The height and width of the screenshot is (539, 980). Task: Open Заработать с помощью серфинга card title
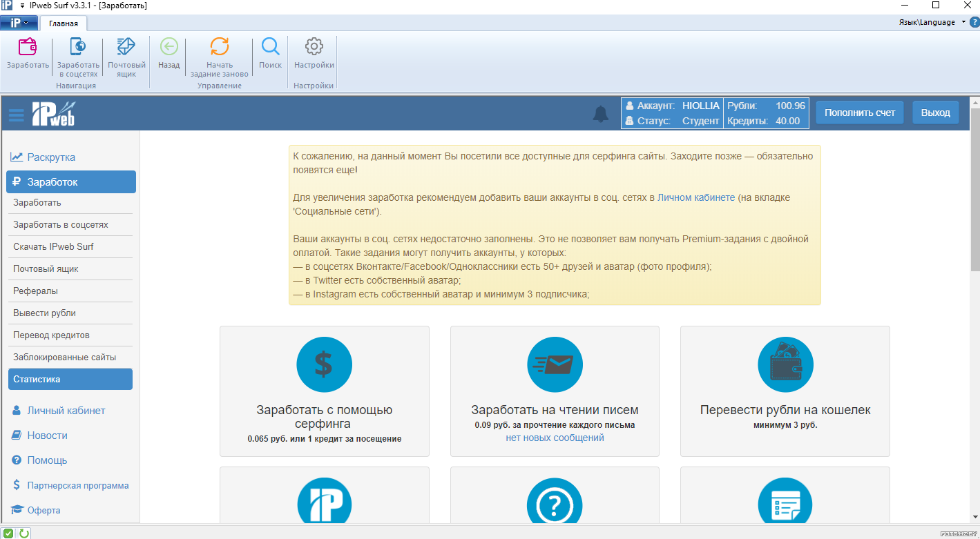click(x=324, y=417)
